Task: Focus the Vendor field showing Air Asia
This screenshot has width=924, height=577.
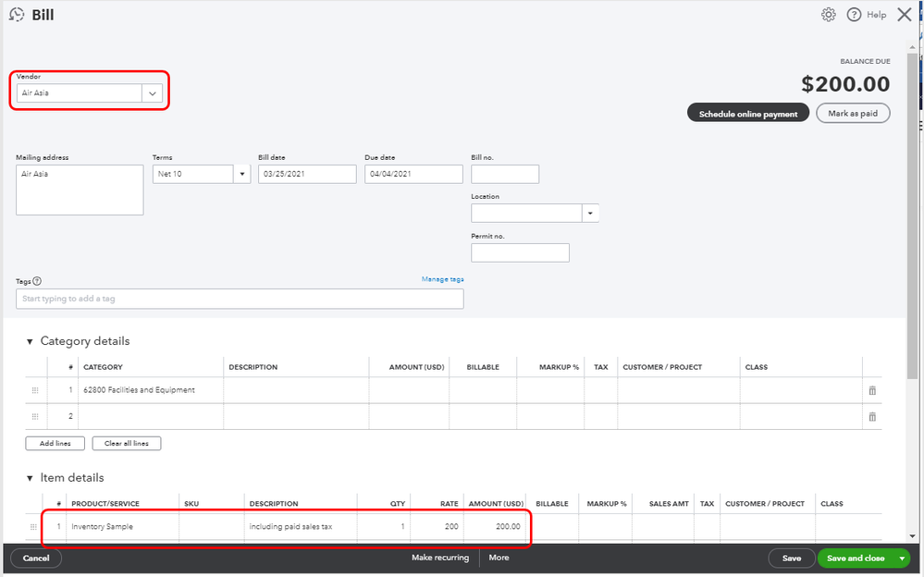Action: 79,93
